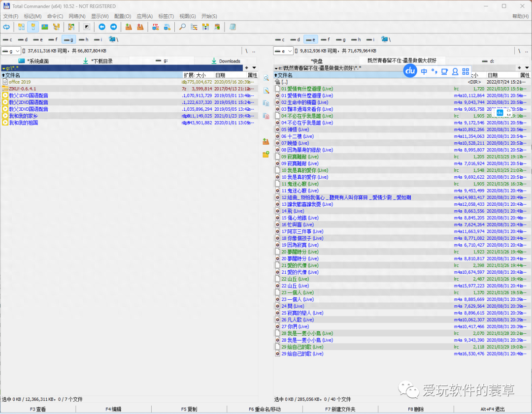Screen dimensions: 532x414
Task: Click the Go back arrow icon
Action: pyautogui.click(x=102, y=27)
